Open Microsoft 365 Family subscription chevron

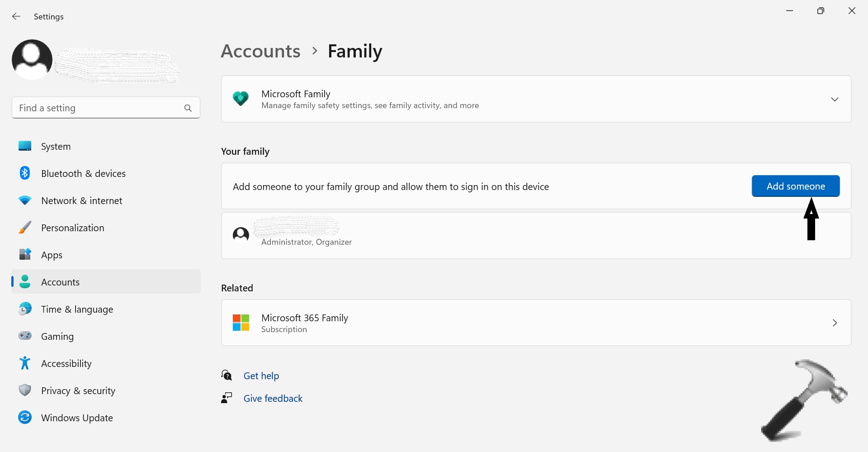point(835,323)
